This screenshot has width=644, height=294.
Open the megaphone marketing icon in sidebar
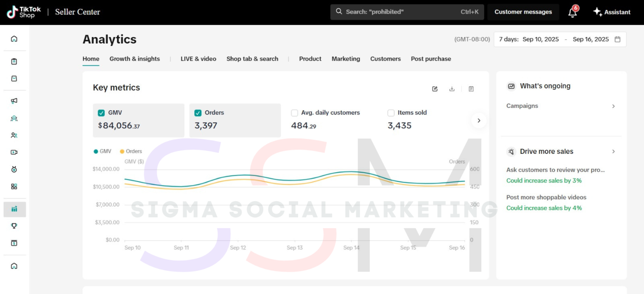point(14,101)
